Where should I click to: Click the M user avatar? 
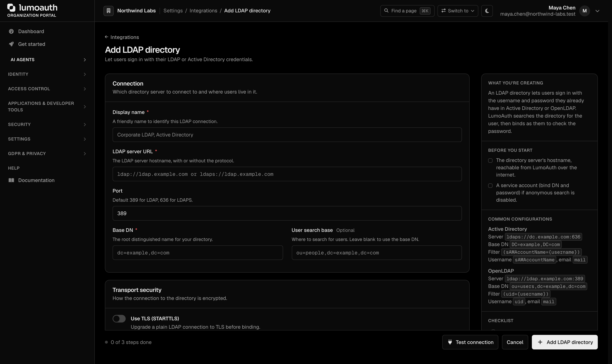(x=584, y=11)
